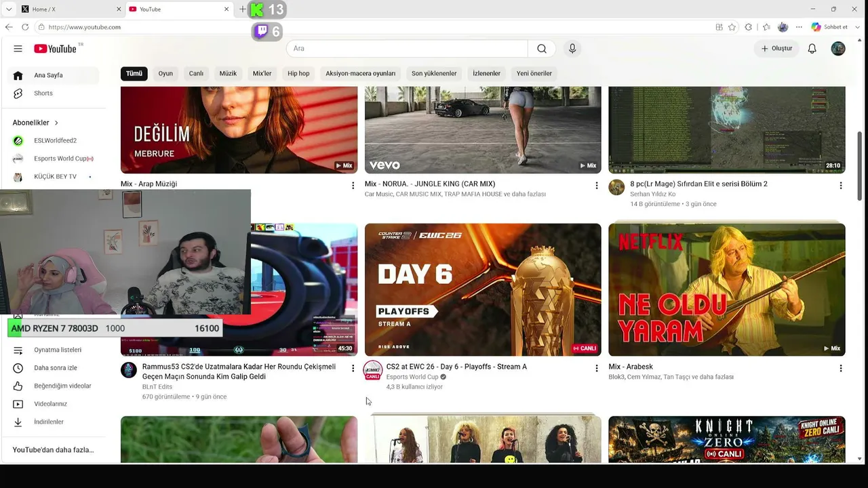868x488 pixels.
Task: Select the Mix'ler filter chip
Action: pos(262,73)
